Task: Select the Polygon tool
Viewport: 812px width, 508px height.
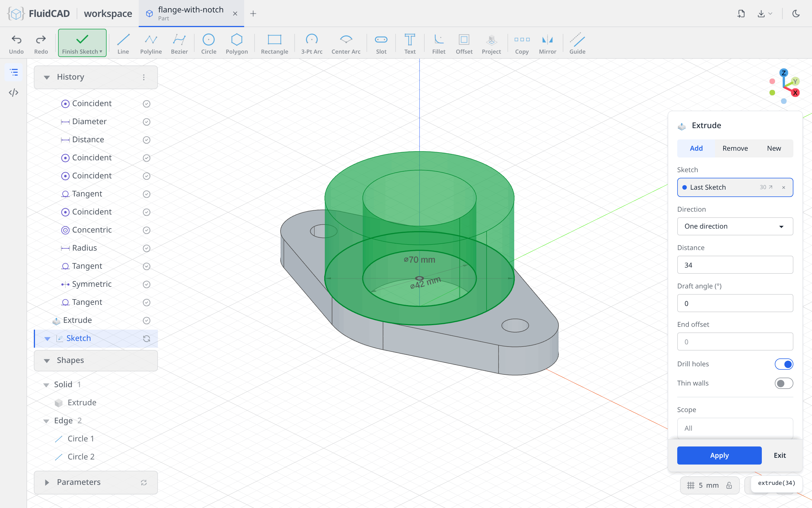Action: click(x=237, y=44)
